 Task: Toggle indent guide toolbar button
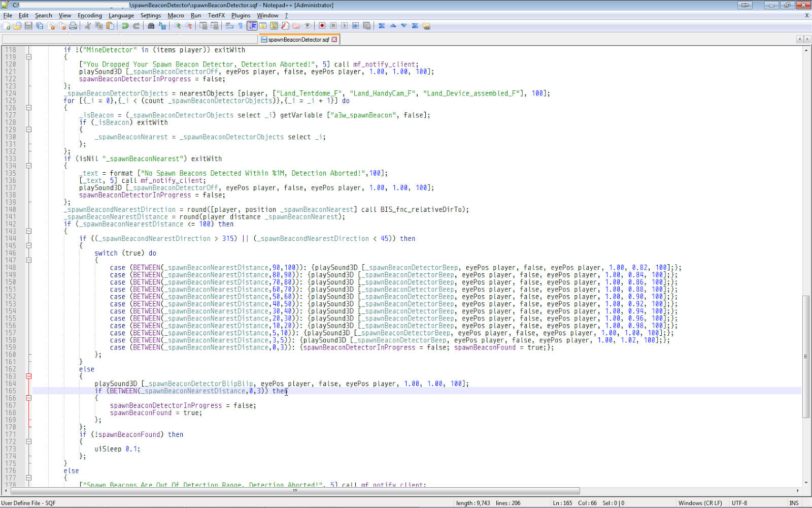252,26
